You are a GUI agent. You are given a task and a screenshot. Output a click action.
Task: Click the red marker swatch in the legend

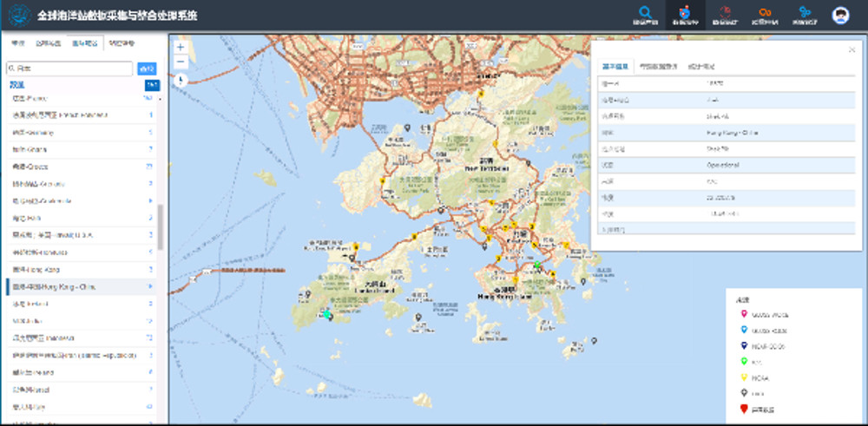coord(742,409)
